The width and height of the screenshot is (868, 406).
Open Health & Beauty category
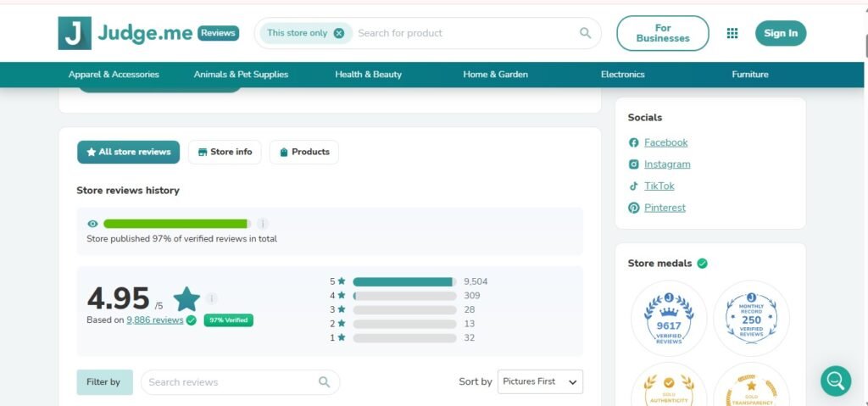[368, 75]
